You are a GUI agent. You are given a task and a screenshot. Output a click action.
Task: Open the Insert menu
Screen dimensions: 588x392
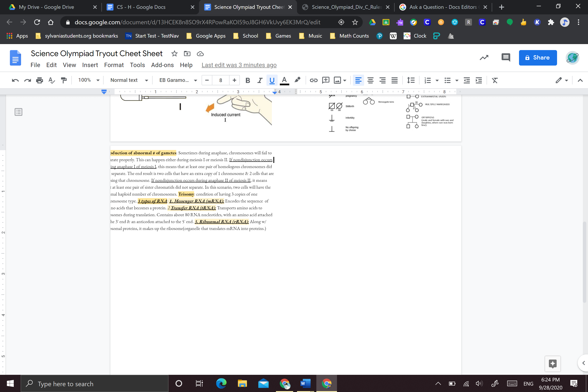point(90,65)
